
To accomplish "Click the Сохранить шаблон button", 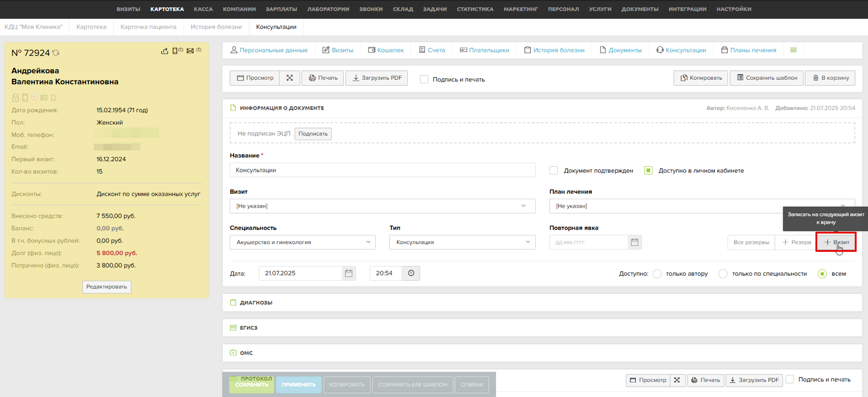I will pos(767,78).
